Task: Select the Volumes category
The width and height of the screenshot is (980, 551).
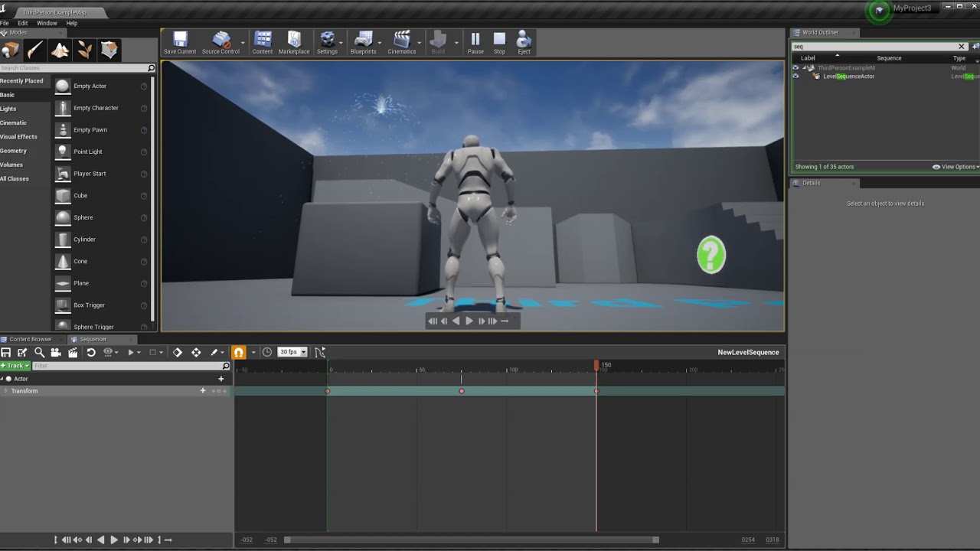Action: point(11,165)
